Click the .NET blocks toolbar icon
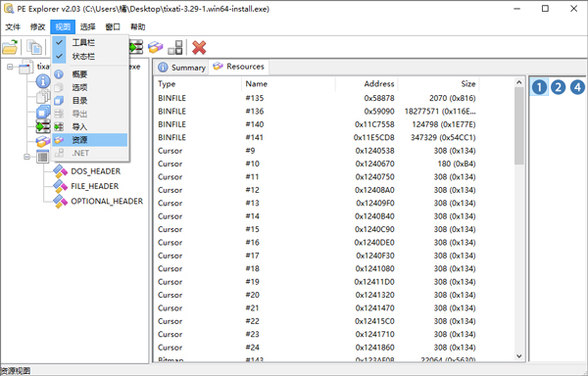The width and height of the screenshot is (588, 376). click(175, 47)
